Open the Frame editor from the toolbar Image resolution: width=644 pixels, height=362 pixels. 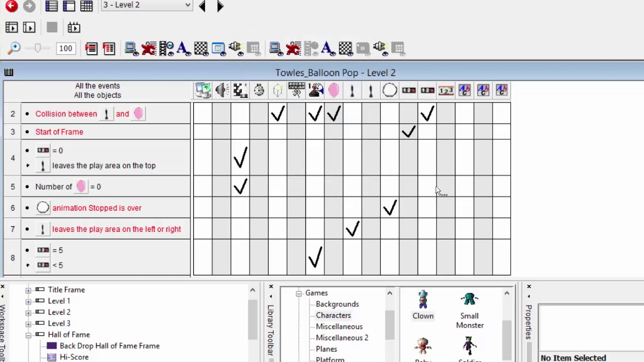pos(69,6)
